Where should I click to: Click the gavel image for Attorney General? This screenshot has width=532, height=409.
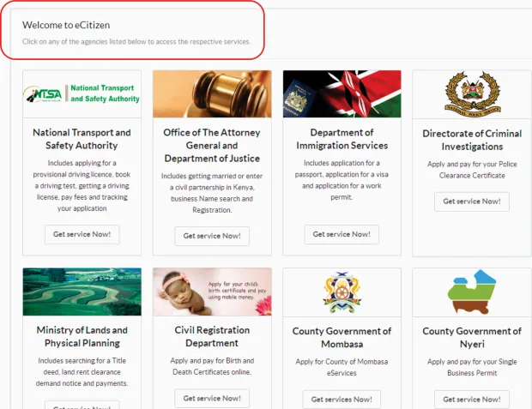[x=212, y=94]
